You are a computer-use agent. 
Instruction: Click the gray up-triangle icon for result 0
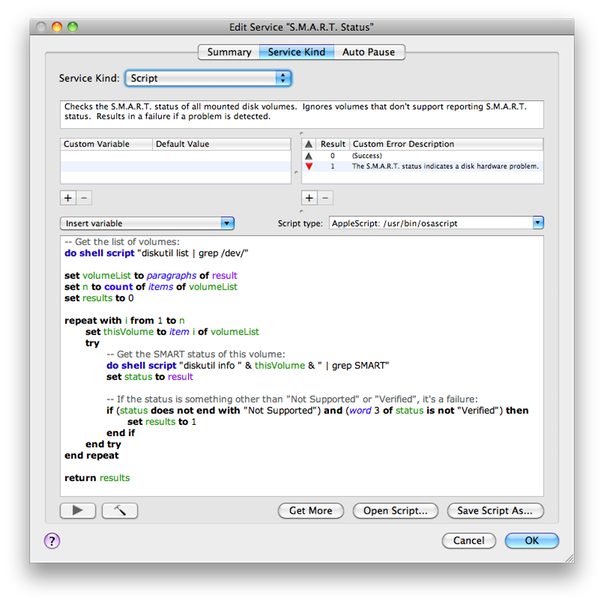point(309,156)
